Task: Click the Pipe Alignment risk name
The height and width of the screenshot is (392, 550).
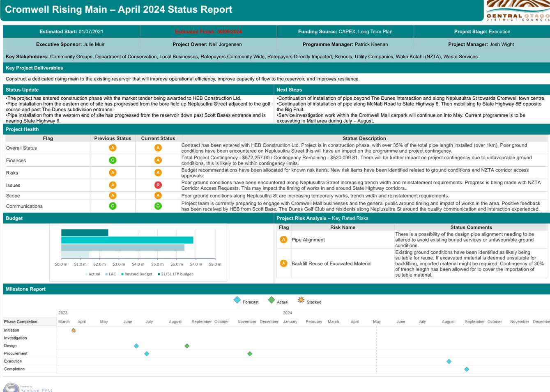Action: [308, 240]
